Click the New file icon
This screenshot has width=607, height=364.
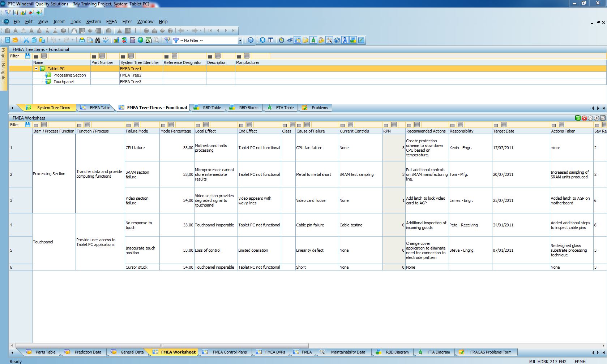(x=8, y=40)
